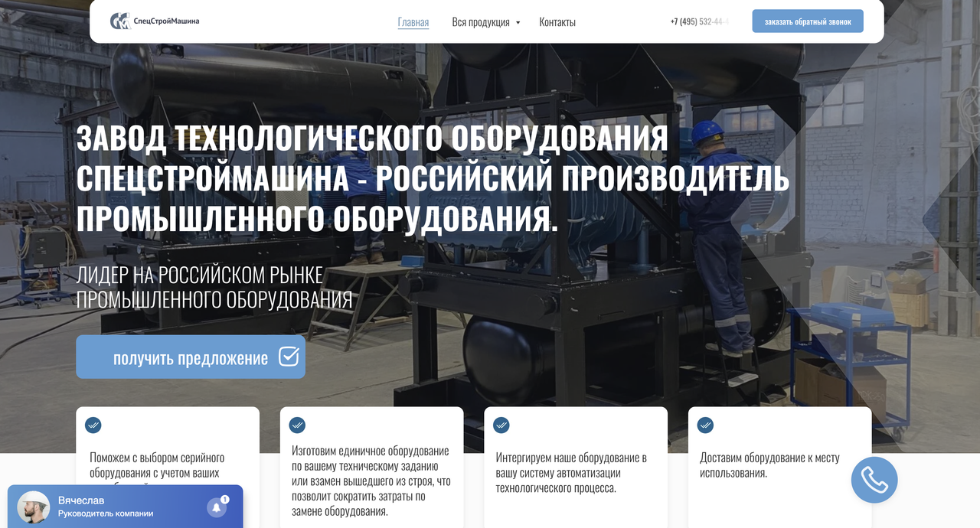Screen dimensions: 980x528
Task: Click the СпецСтройМашина logo icon
Action: [120, 21]
